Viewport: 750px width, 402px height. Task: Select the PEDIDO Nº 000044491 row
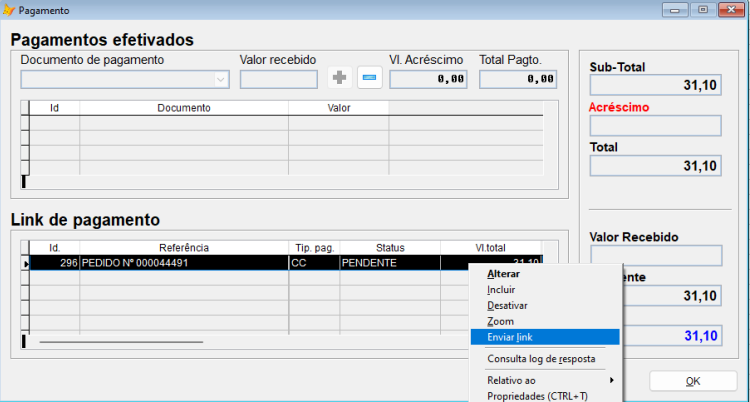(x=183, y=263)
